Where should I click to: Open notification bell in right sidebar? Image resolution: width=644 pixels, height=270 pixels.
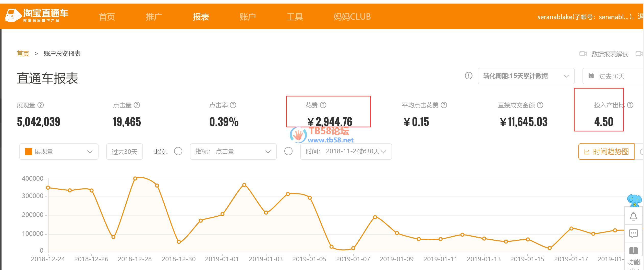tap(633, 216)
